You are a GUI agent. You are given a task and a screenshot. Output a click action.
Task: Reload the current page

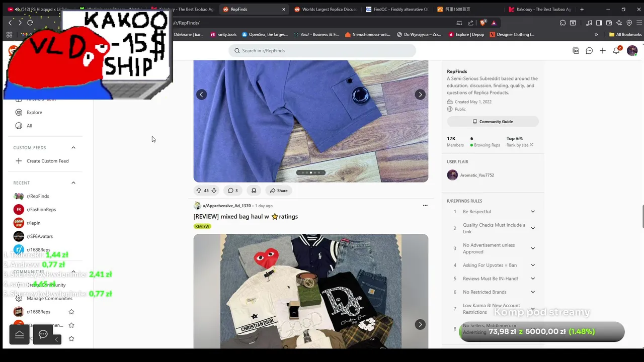(x=30, y=23)
